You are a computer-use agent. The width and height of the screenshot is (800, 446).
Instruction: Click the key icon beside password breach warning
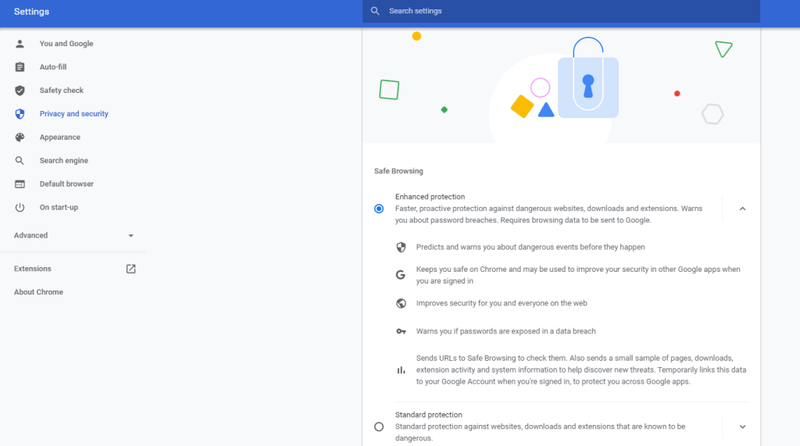[x=401, y=331]
